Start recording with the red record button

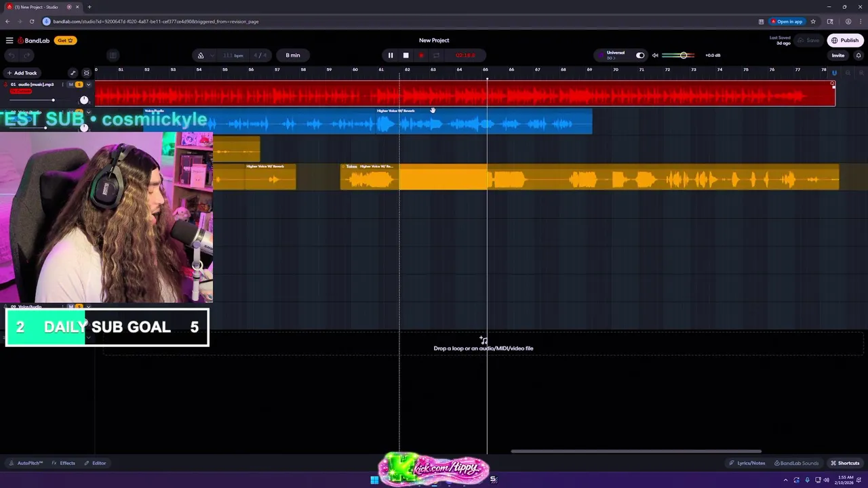[421, 56]
